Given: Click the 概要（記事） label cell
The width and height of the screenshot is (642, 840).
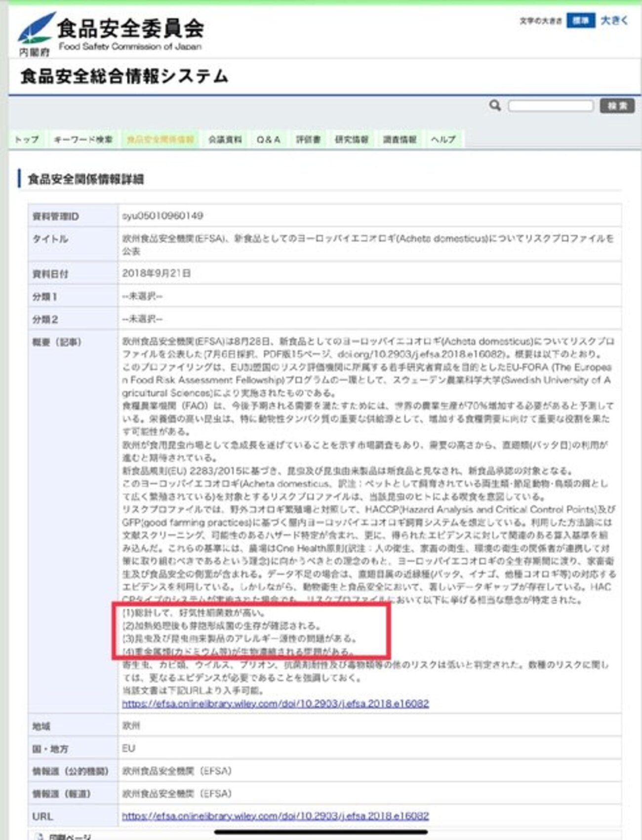Looking at the screenshot, I should coord(73,522).
